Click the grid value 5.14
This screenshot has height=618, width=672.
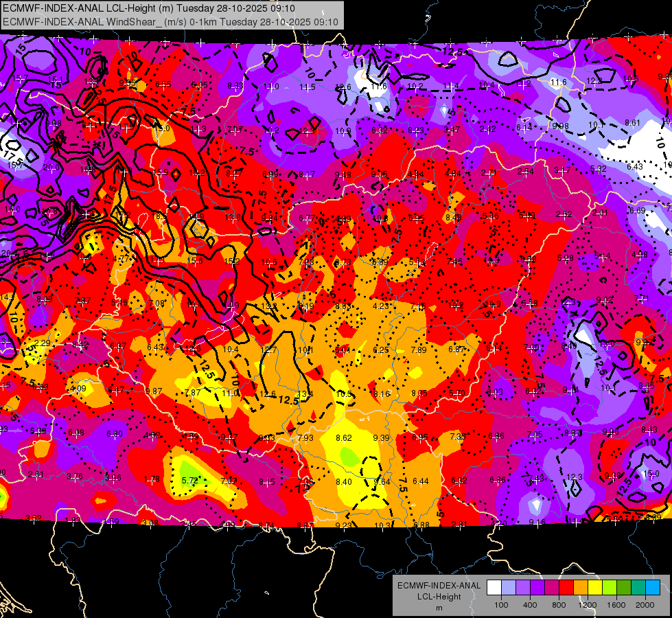point(602,256)
